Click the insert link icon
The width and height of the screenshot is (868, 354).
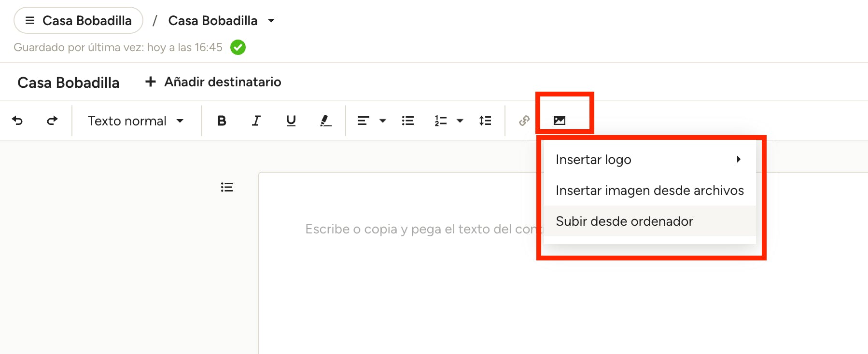pos(524,121)
